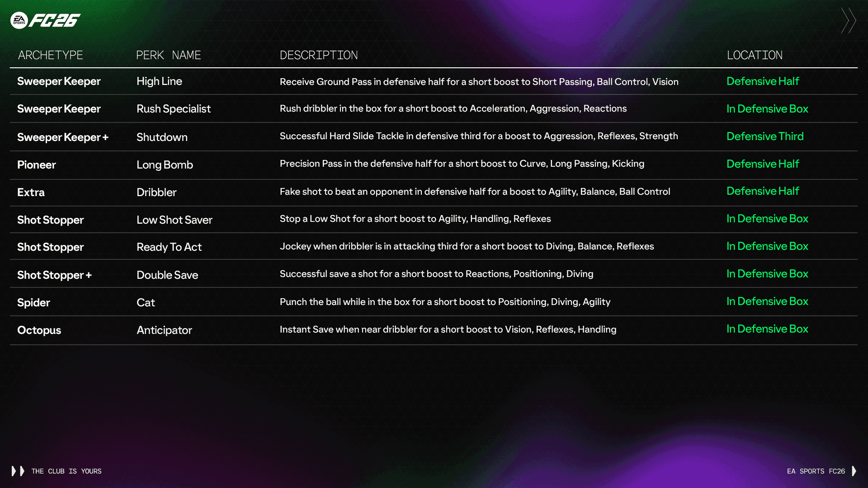The height and width of the screenshot is (488, 868).
Task: Click the Sweeper Keeper + archetype
Action: pos(63,137)
